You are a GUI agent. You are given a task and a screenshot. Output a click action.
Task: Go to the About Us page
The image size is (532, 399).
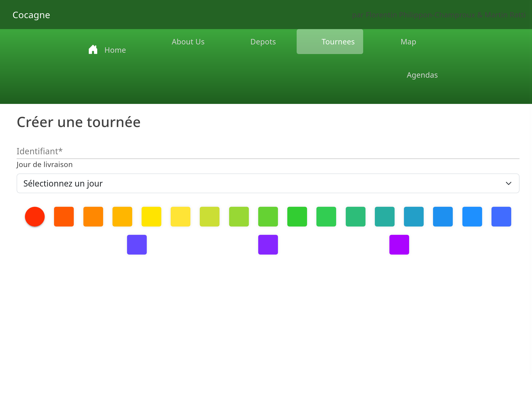[x=188, y=42]
